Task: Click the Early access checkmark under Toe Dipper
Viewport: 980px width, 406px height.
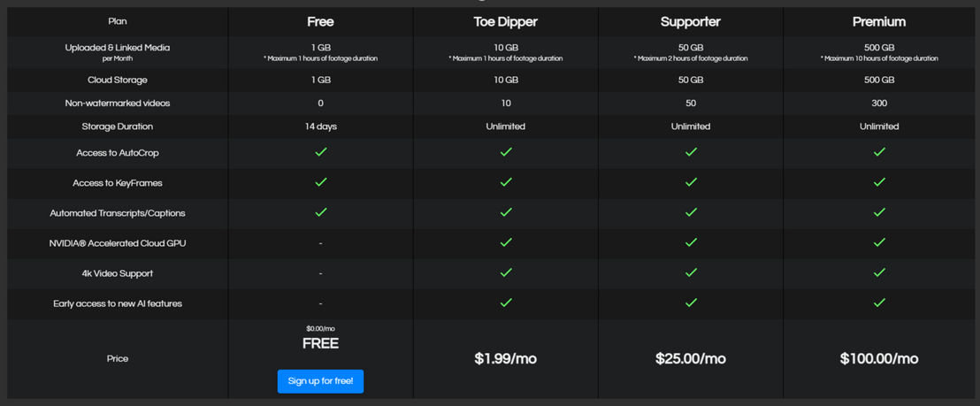Action: pos(506,303)
